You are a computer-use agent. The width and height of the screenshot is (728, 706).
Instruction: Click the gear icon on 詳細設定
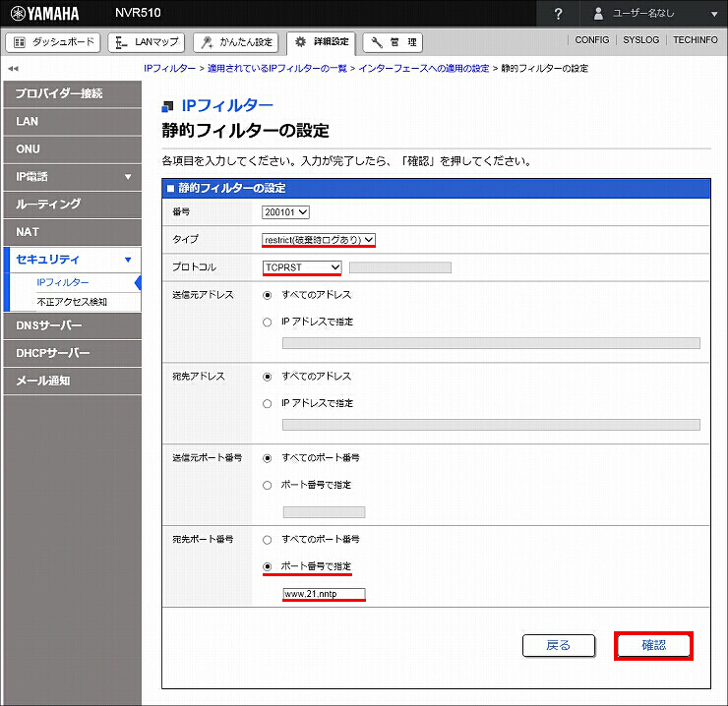tap(300, 42)
